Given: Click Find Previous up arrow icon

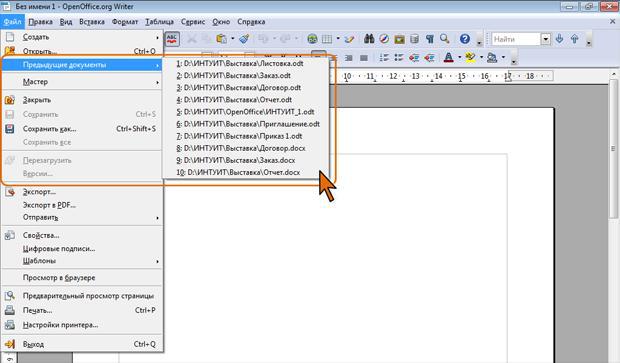Looking at the screenshot, I should pyautogui.click(x=575, y=39).
